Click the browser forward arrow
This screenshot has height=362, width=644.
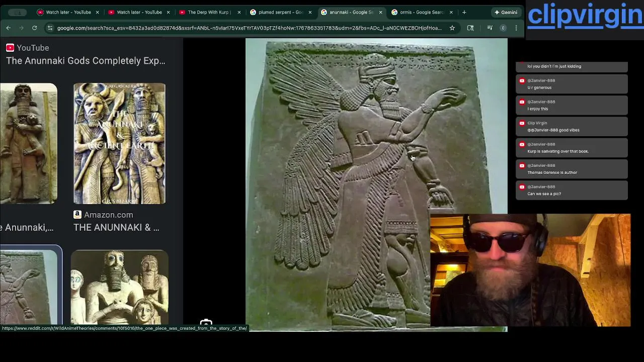[21, 28]
